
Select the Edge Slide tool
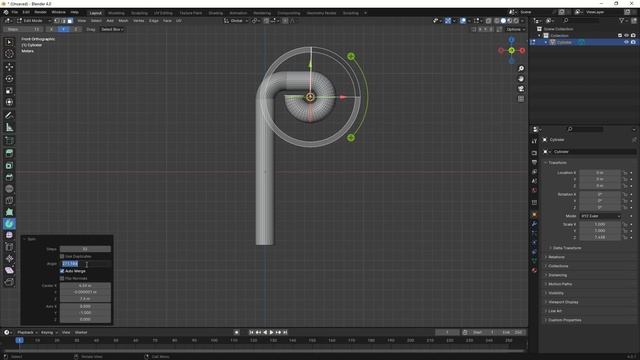(x=9, y=247)
